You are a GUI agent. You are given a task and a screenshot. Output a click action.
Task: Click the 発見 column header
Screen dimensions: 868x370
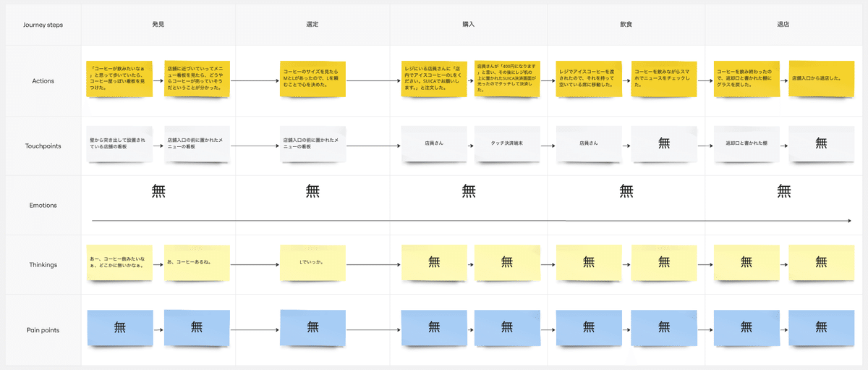158,25
